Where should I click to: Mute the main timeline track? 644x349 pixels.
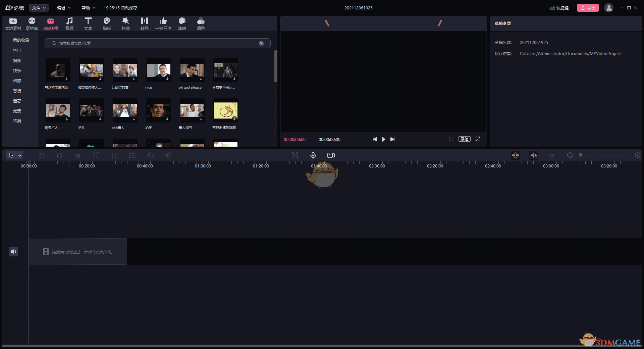(13, 252)
